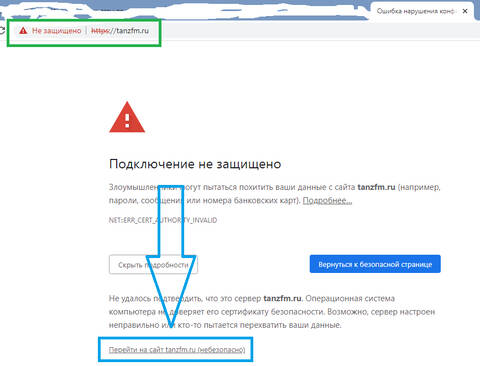Click the tanzfm.ru URL in address bar
The image size is (480, 366).
tap(120, 31)
